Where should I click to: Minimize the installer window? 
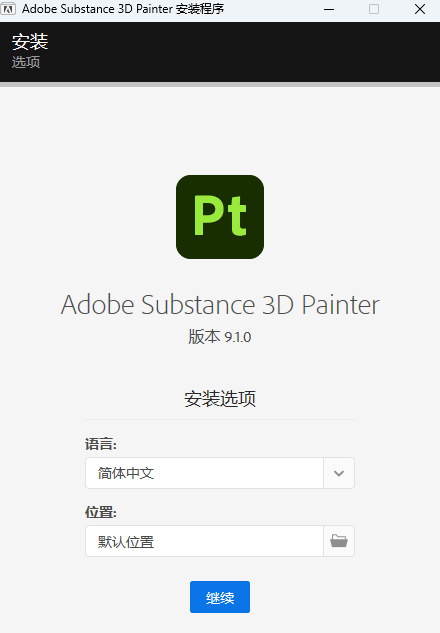point(329,9)
